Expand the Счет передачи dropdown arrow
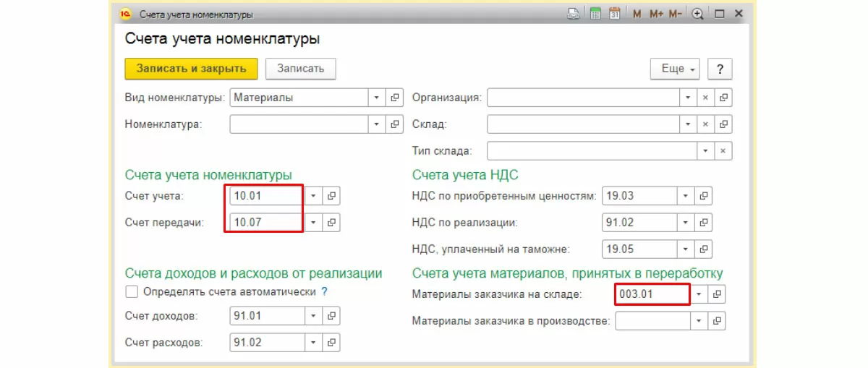Image resolution: width=868 pixels, height=368 pixels. [313, 223]
